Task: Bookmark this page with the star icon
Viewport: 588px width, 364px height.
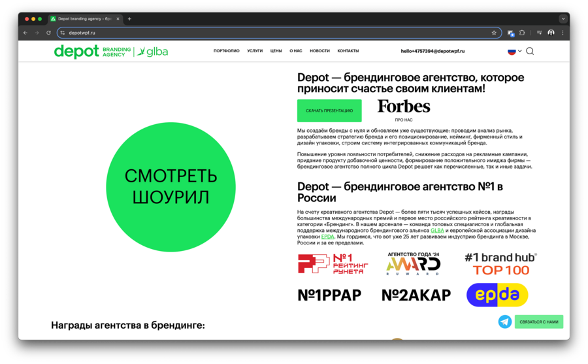Action: tap(494, 33)
